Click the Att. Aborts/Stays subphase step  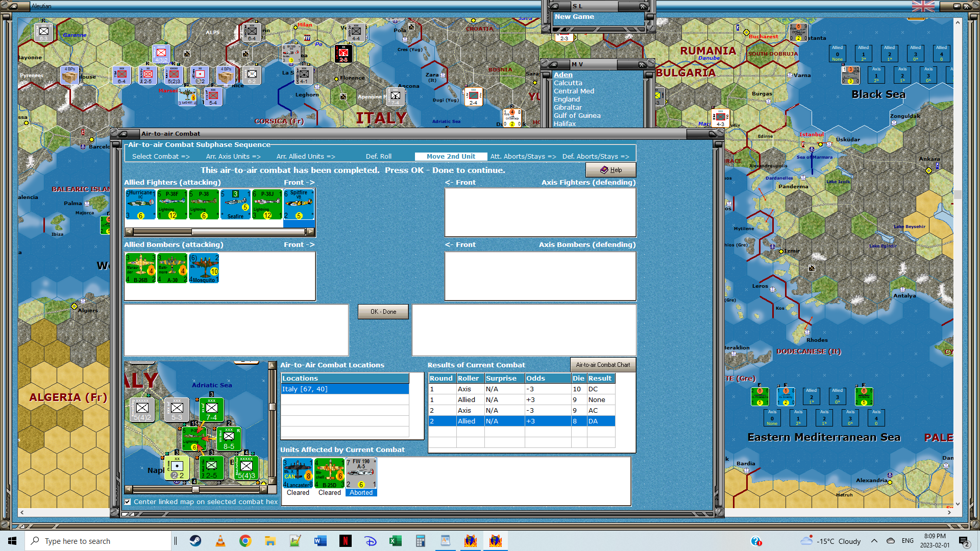point(523,157)
